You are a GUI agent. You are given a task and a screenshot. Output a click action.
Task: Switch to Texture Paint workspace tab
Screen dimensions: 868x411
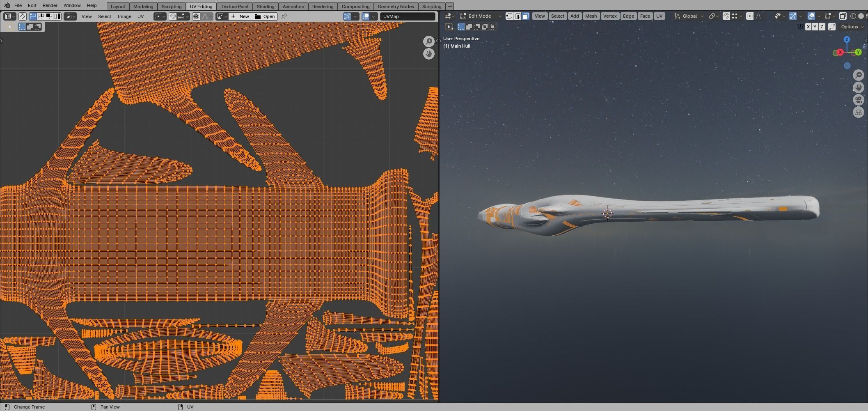click(235, 6)
